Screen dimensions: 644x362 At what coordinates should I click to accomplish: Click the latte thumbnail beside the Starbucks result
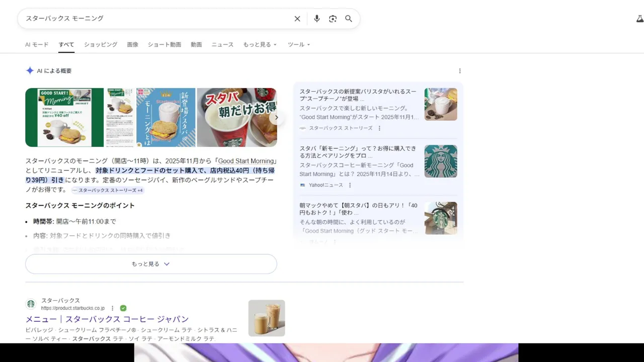point(267,318)
